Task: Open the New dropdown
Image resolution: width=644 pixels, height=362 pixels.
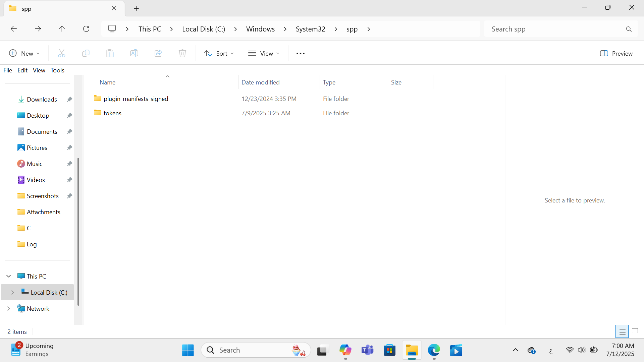Action: [x=24, y=54]
